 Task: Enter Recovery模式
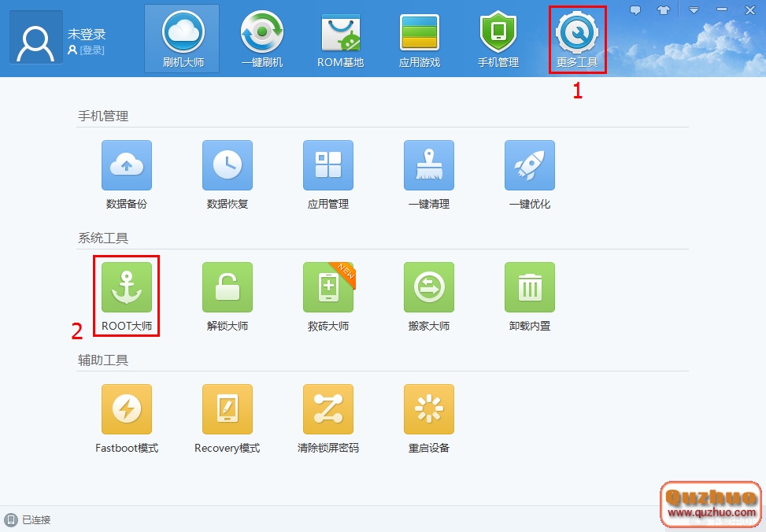tap(227, 409)
